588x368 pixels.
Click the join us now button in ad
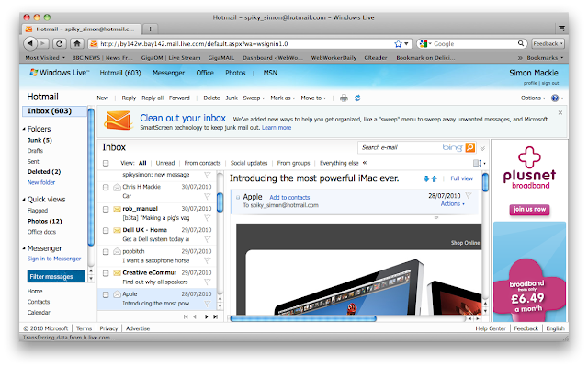pyautogui.click(x=529, y=210)
